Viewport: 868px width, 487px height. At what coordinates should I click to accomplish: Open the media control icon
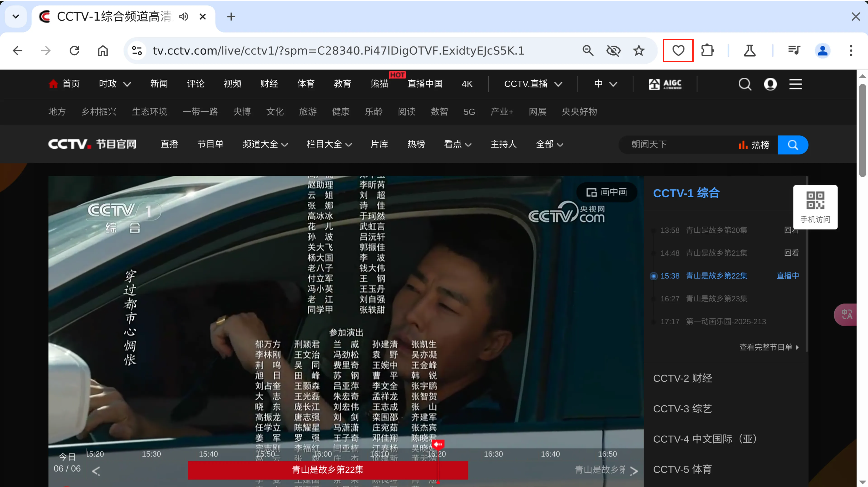click(794, 50)
